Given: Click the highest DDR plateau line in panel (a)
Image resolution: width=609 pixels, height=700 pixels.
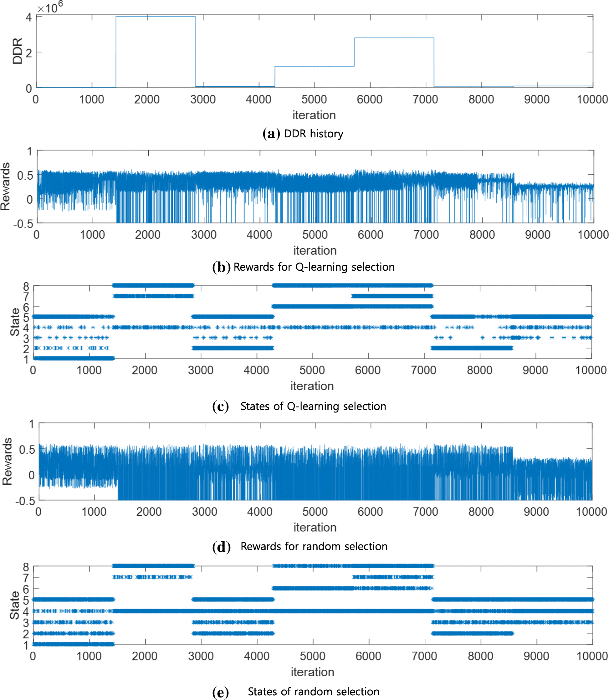Looking at the screenshot, I should click(156, 16).
